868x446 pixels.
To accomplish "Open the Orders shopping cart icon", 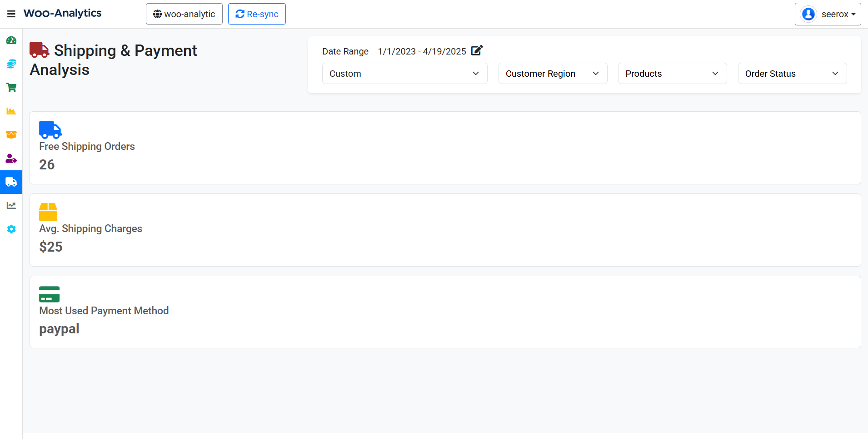I will [x=11, y=87].
